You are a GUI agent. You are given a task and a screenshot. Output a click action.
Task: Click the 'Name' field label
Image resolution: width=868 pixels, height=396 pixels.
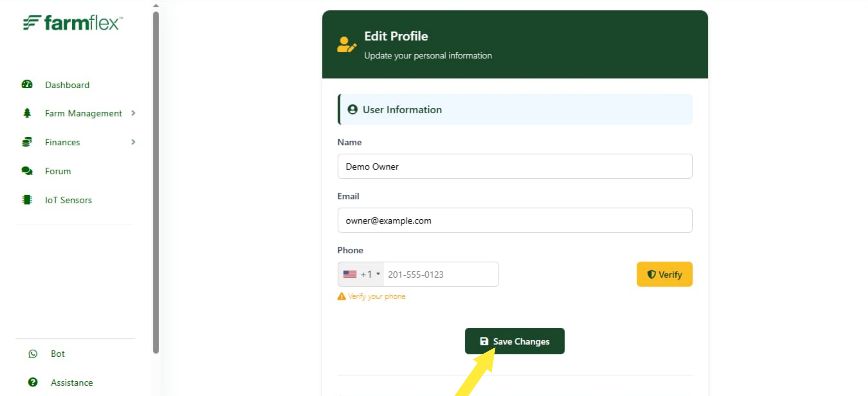point(349,142)
